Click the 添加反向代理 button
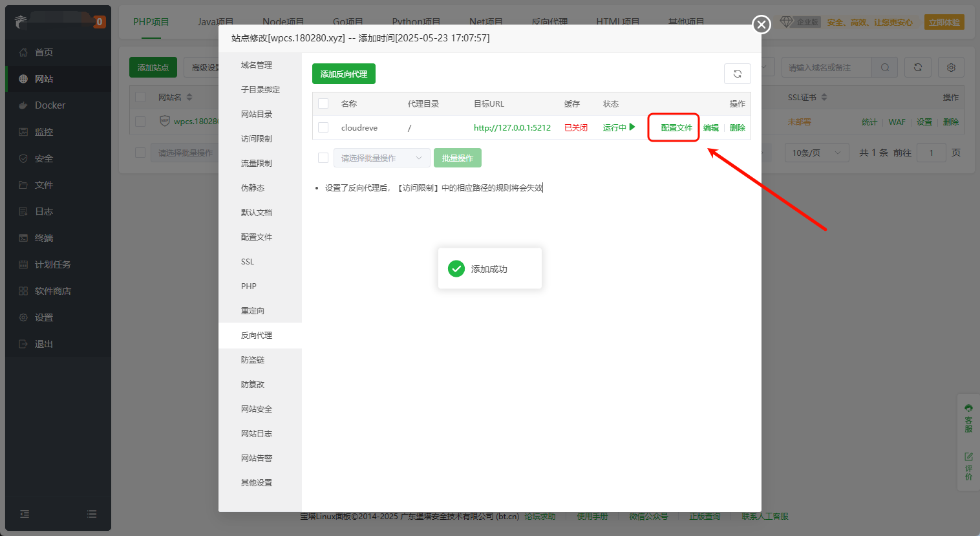The image size is (980, 536). pyautogui.click(x=343, y=74)
